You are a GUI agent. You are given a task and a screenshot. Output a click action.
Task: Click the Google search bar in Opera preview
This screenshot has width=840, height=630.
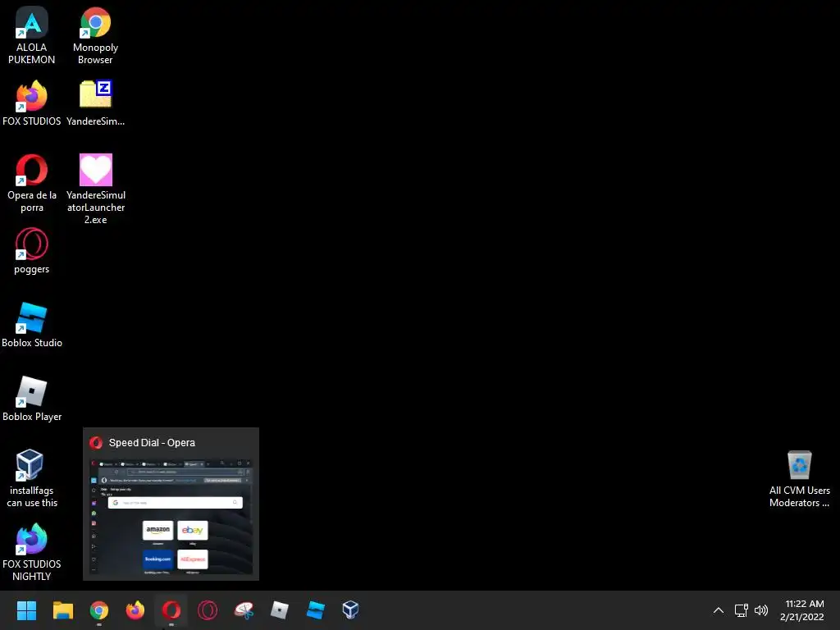pos(176,503)
